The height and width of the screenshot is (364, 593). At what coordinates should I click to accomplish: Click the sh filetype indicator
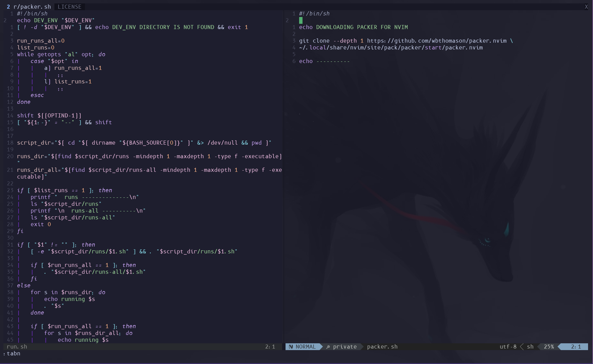coord(530,347)
